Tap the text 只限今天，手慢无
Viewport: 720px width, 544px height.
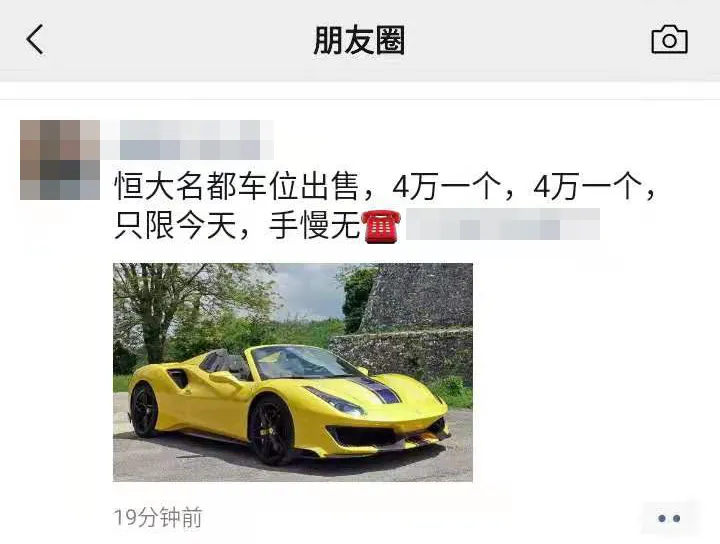point(237,225)
